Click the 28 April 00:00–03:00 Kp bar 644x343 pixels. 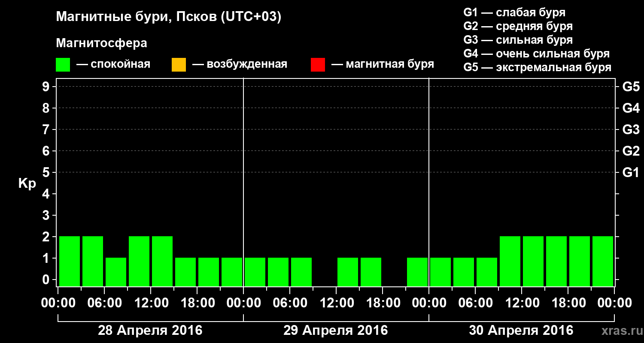[x=70, y=261]
